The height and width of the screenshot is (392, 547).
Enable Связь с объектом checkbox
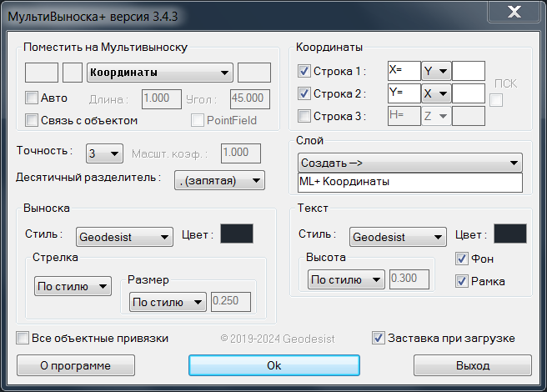point(32,120)
